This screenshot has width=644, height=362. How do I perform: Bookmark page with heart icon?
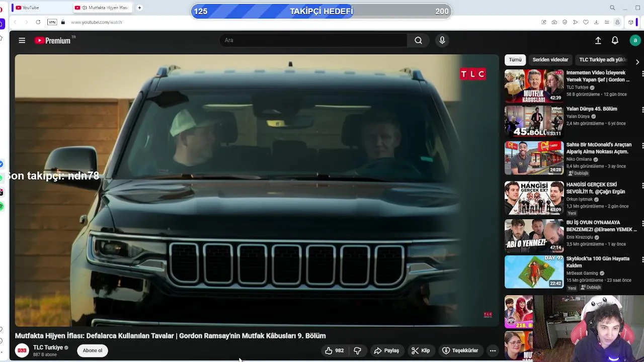tap(586, 22)
